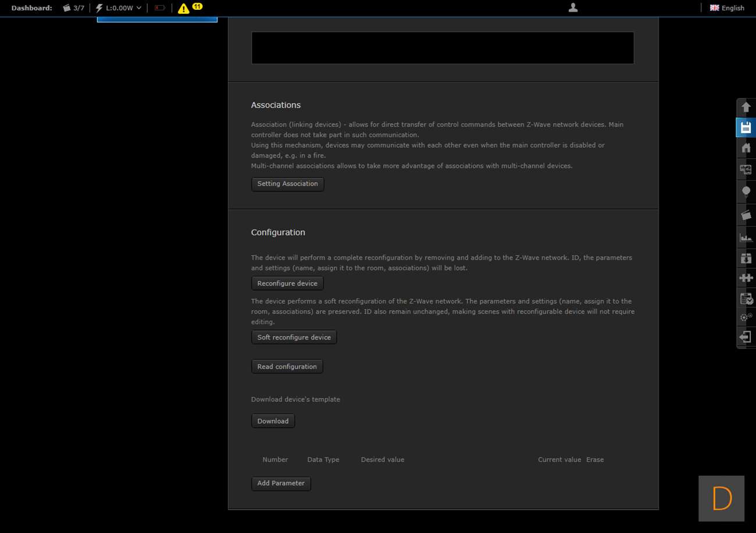Screen dimensions: 756x533
Task: Click the yellow warning triangle icon
Action: pyautogui.click(x=184, y=8)
